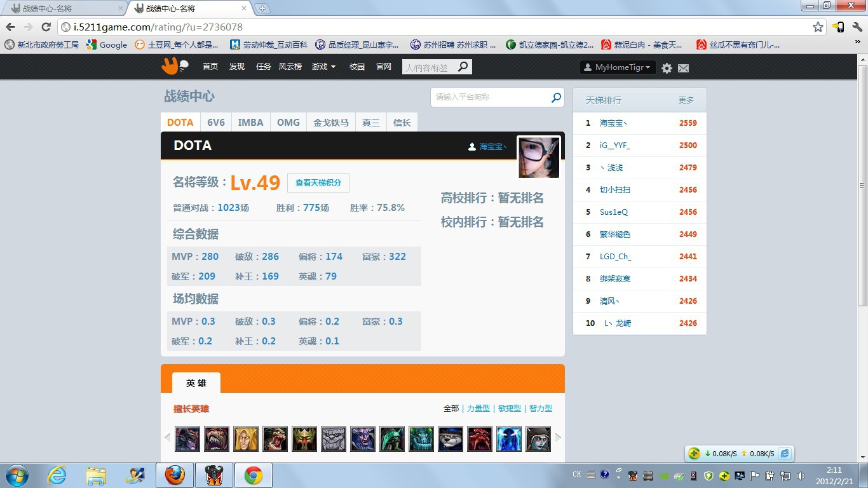The image size is (868, 488).
Task: Open Windows Explorer folder in taskbar
Action: (x=96, y=475)
